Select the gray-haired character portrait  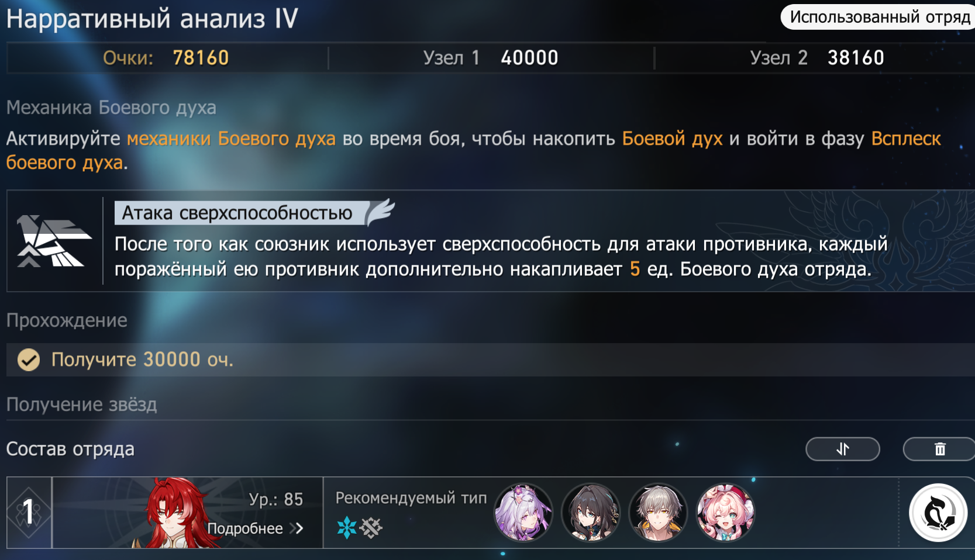(658, 513)
